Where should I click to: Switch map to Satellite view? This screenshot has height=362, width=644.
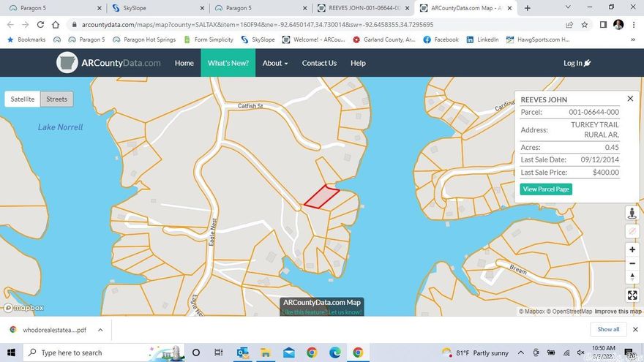tap(23, 99)
